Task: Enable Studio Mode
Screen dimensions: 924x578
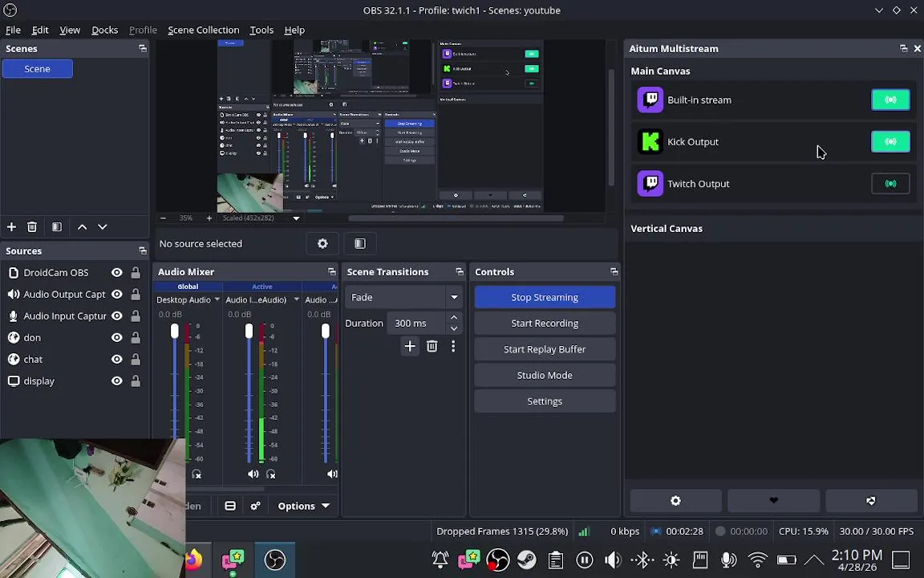Action: 545,375
